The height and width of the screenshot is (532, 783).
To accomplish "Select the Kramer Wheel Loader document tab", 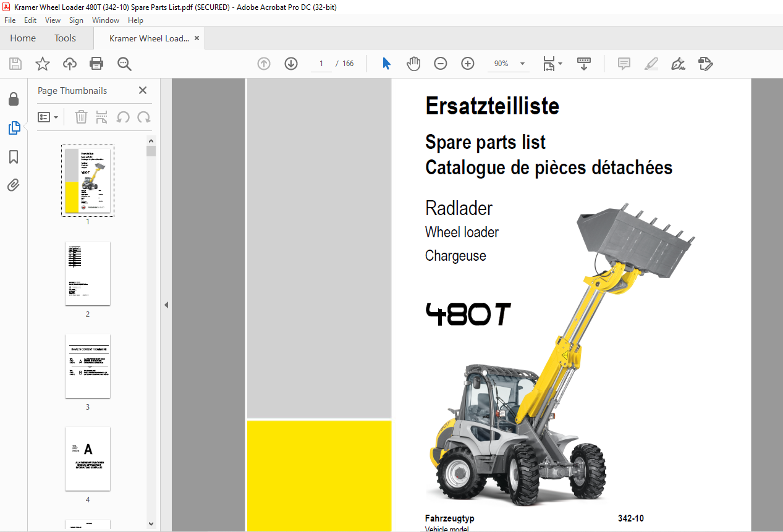I will [149, 38].
